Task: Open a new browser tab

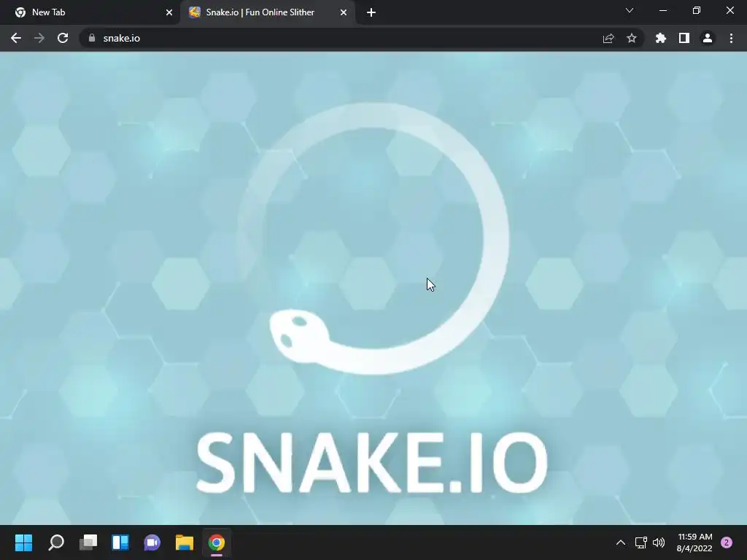Action: (x=371, y=12)
